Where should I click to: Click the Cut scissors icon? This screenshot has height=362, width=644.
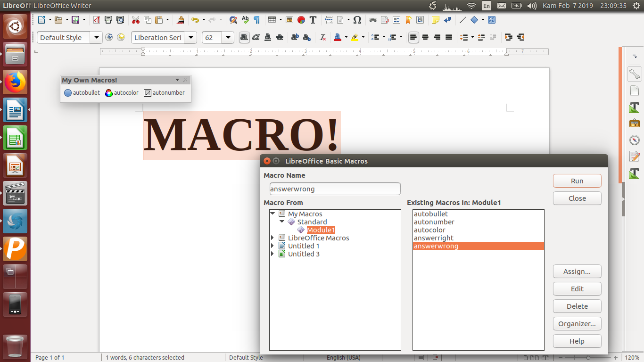pos(136,20)
